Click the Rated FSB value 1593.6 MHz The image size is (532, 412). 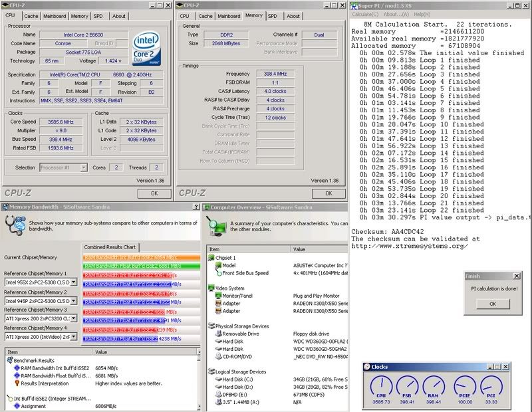(61, 148)
